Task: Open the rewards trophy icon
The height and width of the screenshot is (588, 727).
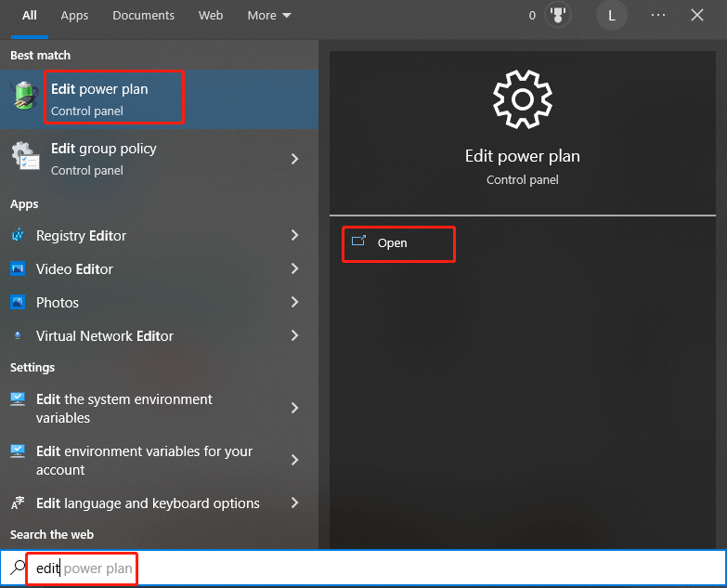Action: pyautogui.click(x=558, y=15)
